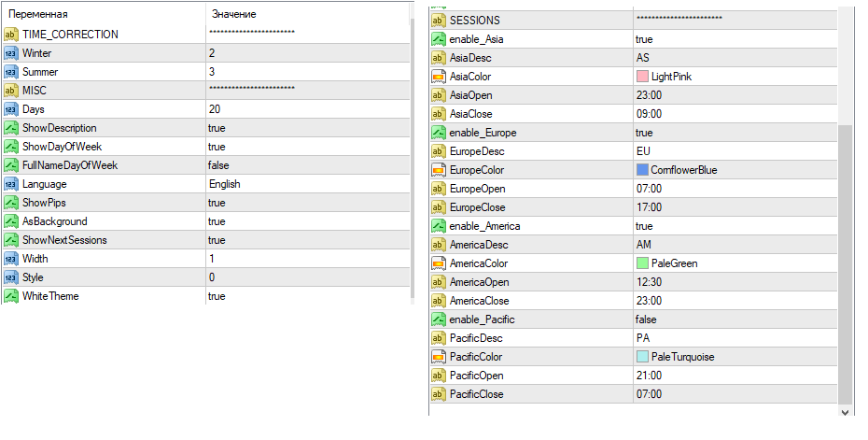Click the color-type icon beside EuropeColor
The width and height of the screenshot is (868, 440).
439,170
